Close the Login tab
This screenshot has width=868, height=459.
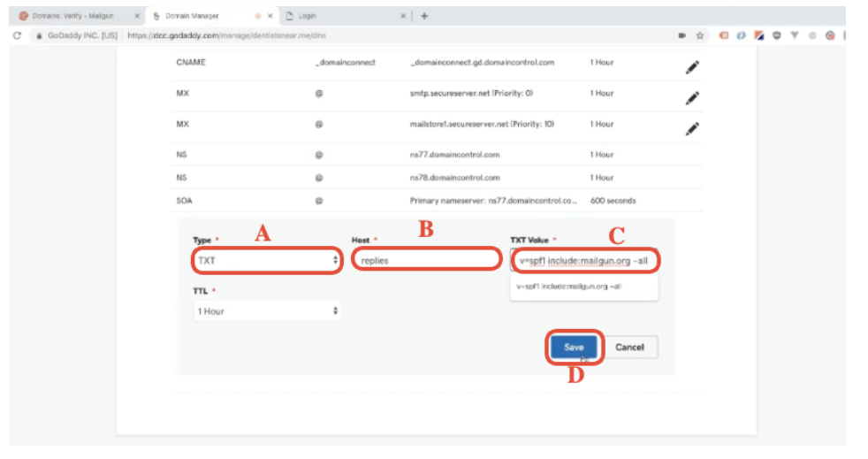pyautogui.click(x=403, y=16)
